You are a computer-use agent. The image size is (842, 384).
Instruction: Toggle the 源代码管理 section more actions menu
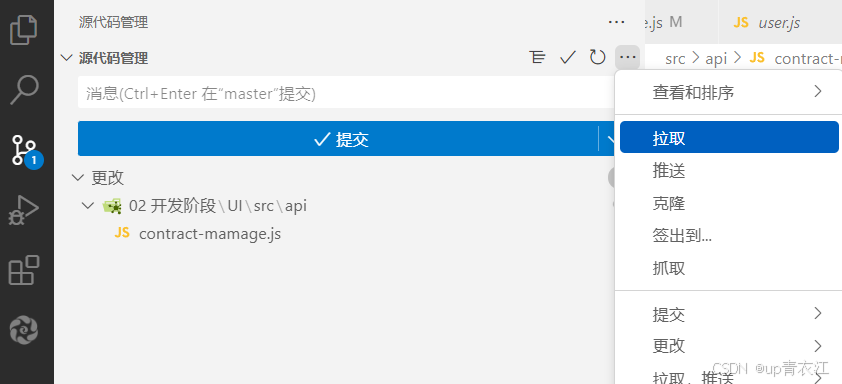[x=627, y=57]
